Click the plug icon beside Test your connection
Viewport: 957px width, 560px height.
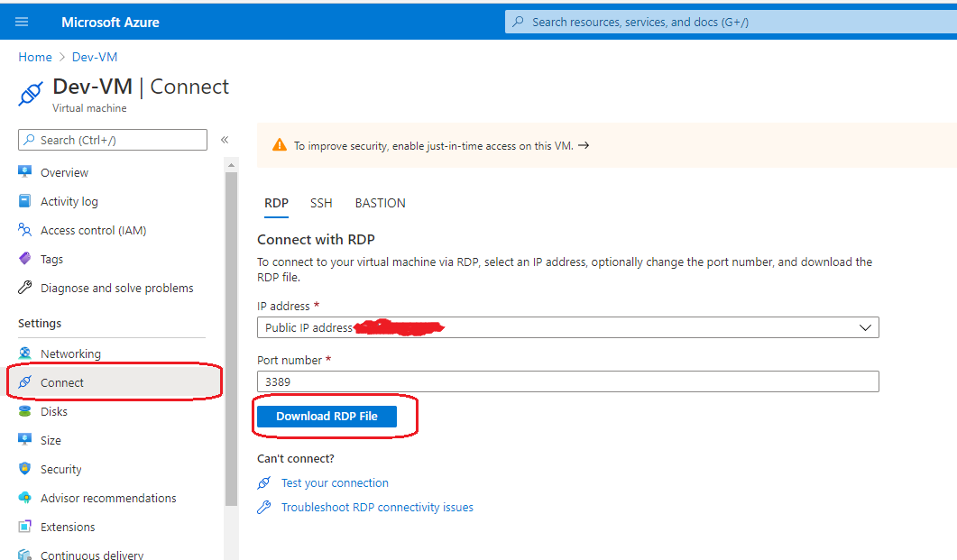click(263, 483)
